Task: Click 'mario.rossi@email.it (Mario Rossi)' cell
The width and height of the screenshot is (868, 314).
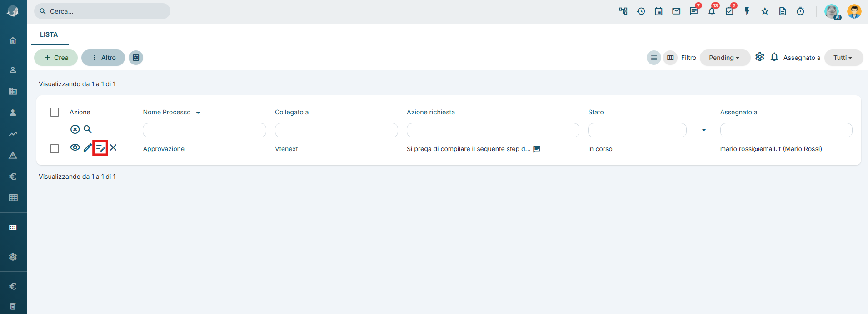Action: 771,149
